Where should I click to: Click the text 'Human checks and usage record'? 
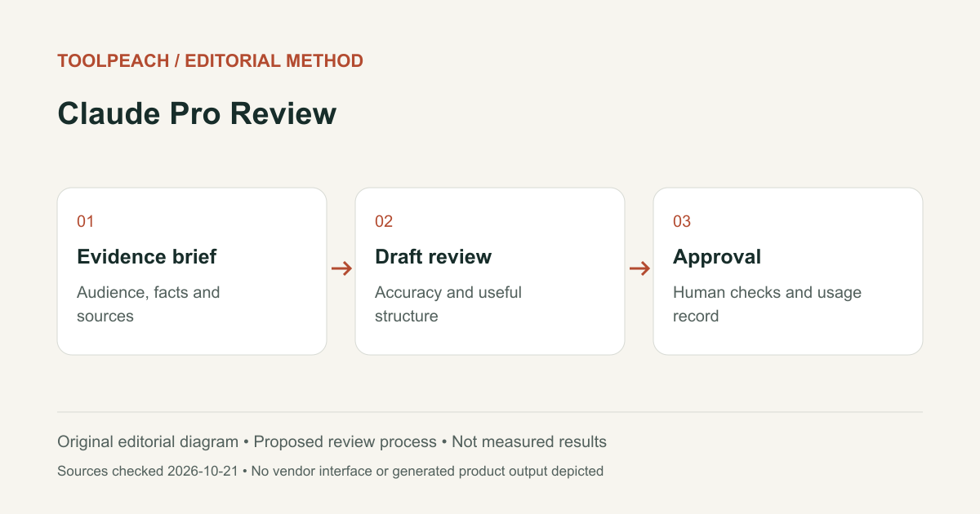click(x=768, y=304)
